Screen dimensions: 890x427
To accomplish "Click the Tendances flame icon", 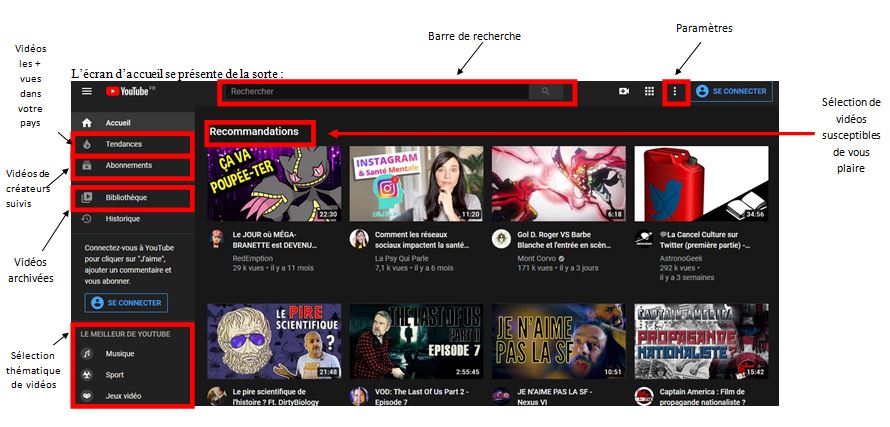I will [x=87, y=144].
